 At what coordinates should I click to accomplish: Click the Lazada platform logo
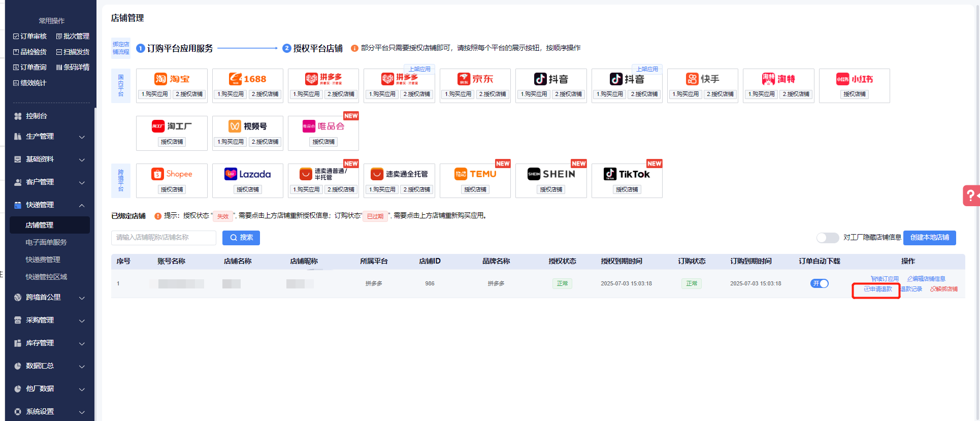pos(247,174)
